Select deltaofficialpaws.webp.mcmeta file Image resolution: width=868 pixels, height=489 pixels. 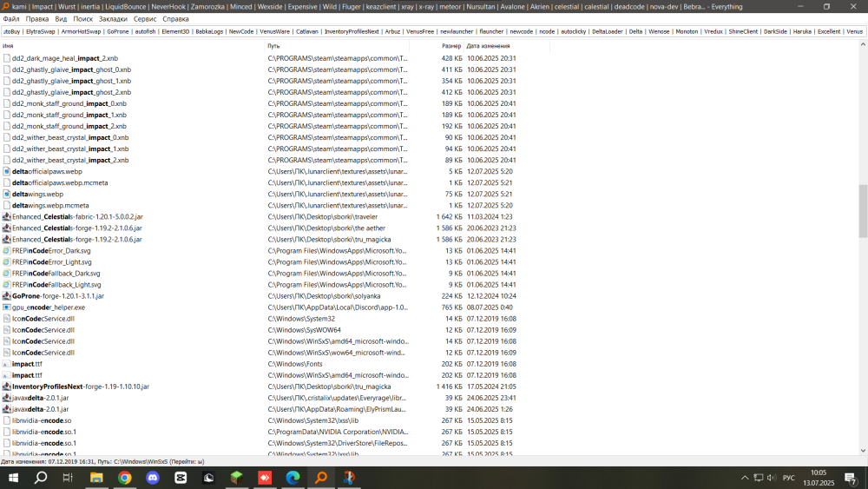pos(60,182)
